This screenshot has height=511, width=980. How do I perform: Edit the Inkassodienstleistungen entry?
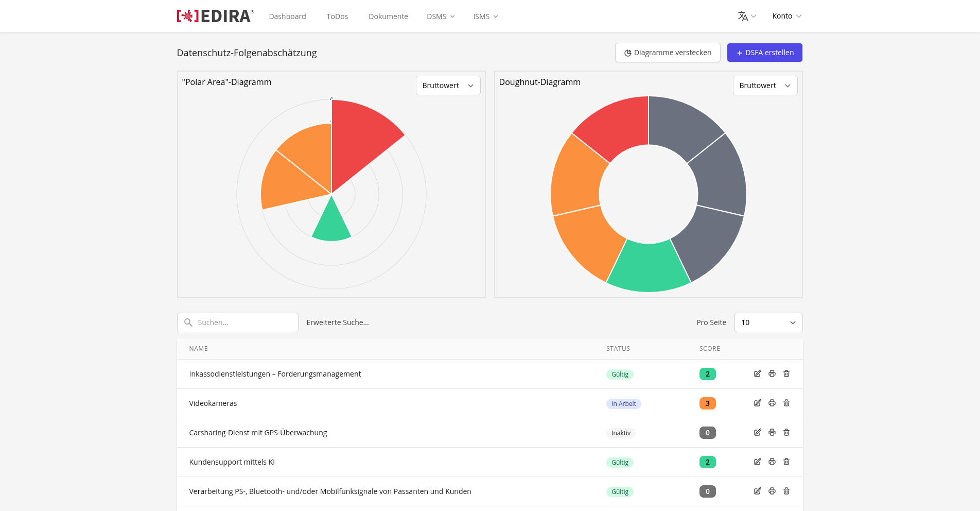pyautogui.click(x=758, y=374)
